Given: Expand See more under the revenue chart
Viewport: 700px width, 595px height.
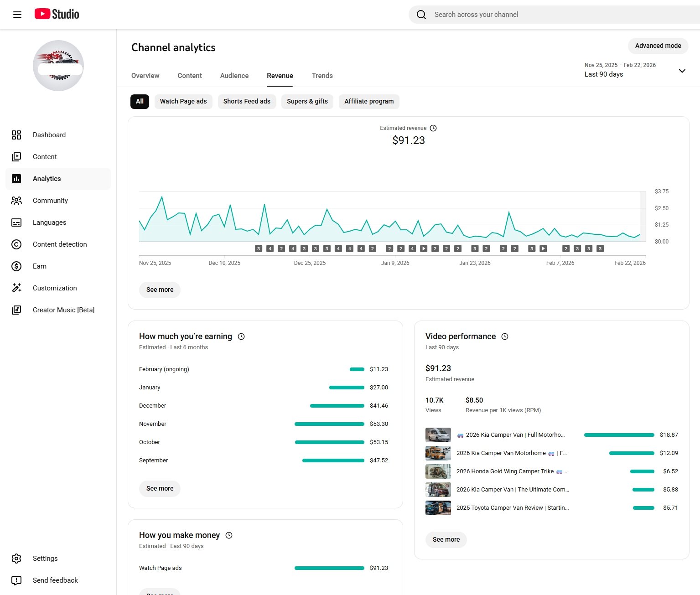Looking at the screenshot, I should [x=160, y=290].
